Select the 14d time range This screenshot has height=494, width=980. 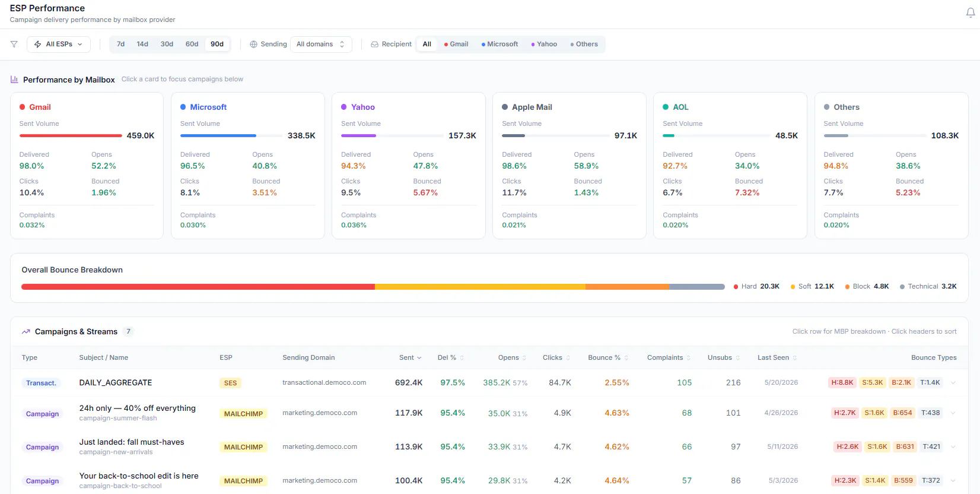142,45
